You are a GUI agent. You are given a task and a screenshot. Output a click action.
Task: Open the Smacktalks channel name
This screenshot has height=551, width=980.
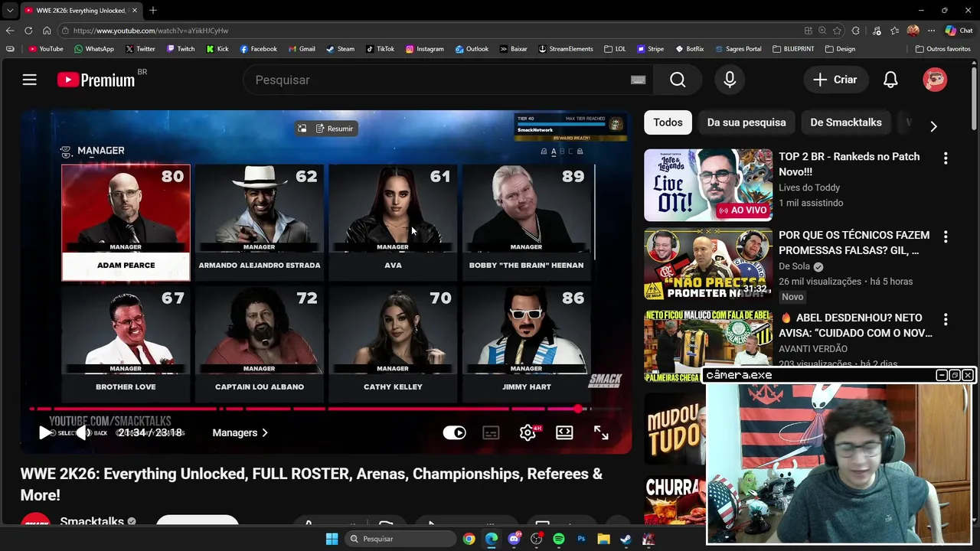click(92, 521)
